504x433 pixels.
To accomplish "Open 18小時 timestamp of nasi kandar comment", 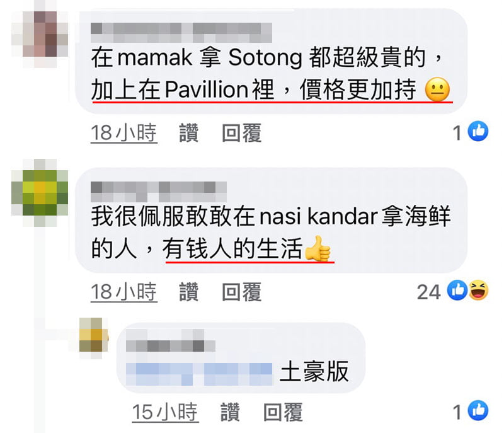I will (124, 292).
